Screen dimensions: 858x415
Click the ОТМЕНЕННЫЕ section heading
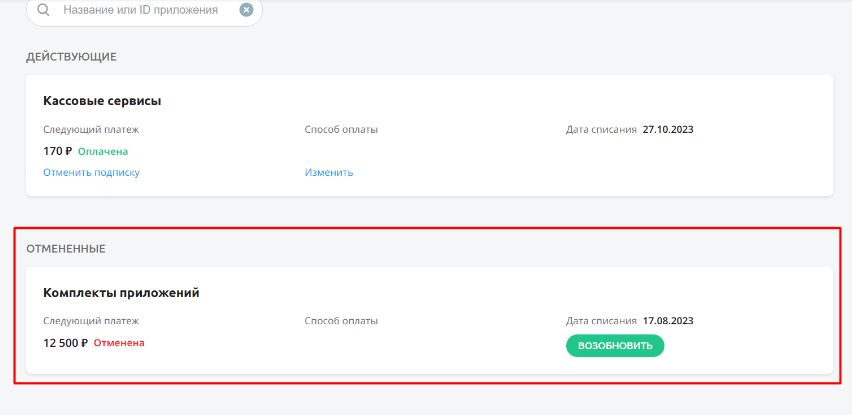(x=66, y=249)
